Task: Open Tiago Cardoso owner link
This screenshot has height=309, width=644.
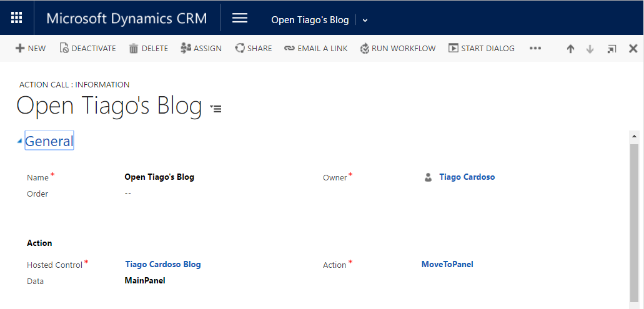Action: point(467,177)
